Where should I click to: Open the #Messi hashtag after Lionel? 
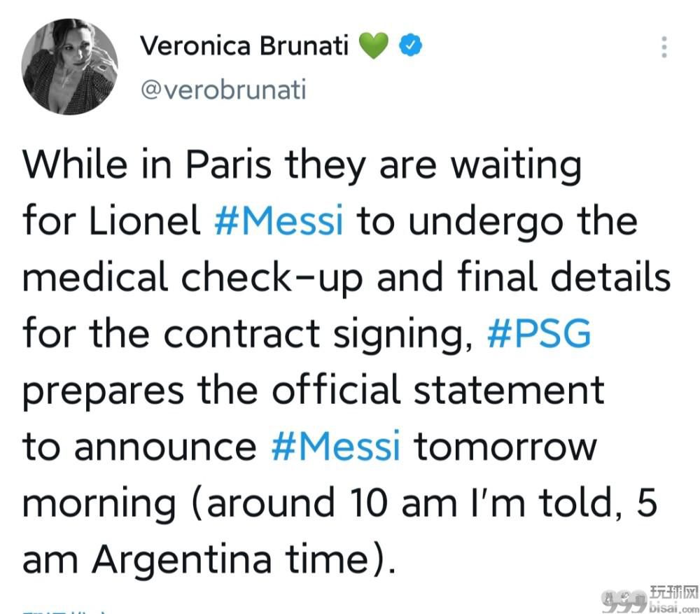tap(279, 220)
